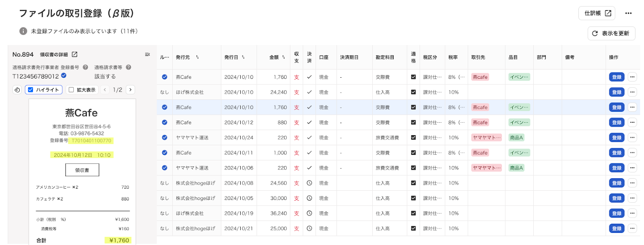
Task: Show help for 適格請求書等
Action: click(x=128, y=67)
